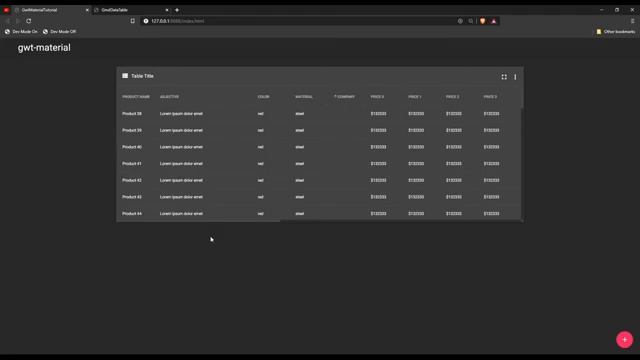Close the GwtMaterialTutorial tab
The image size is (640, 360).
coord(87,10)
